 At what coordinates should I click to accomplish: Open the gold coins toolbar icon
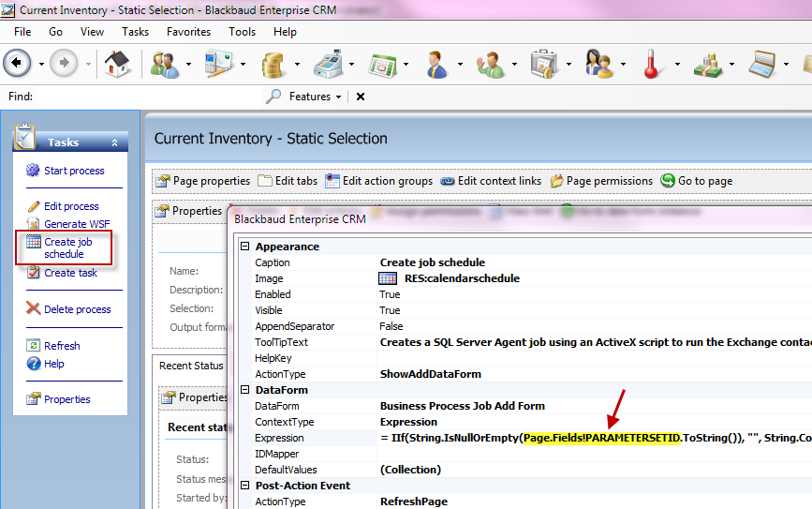(x=273, y=65)
